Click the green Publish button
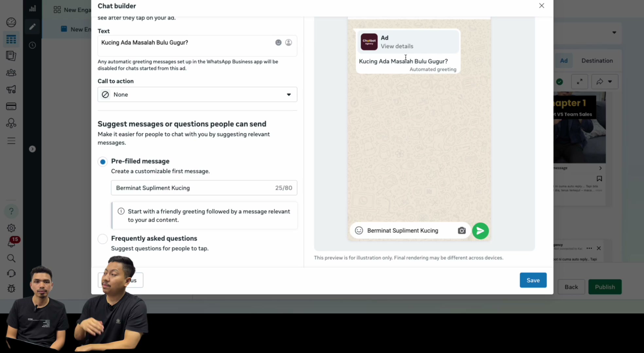Screen dimensions: 644x353 (605, 287)
